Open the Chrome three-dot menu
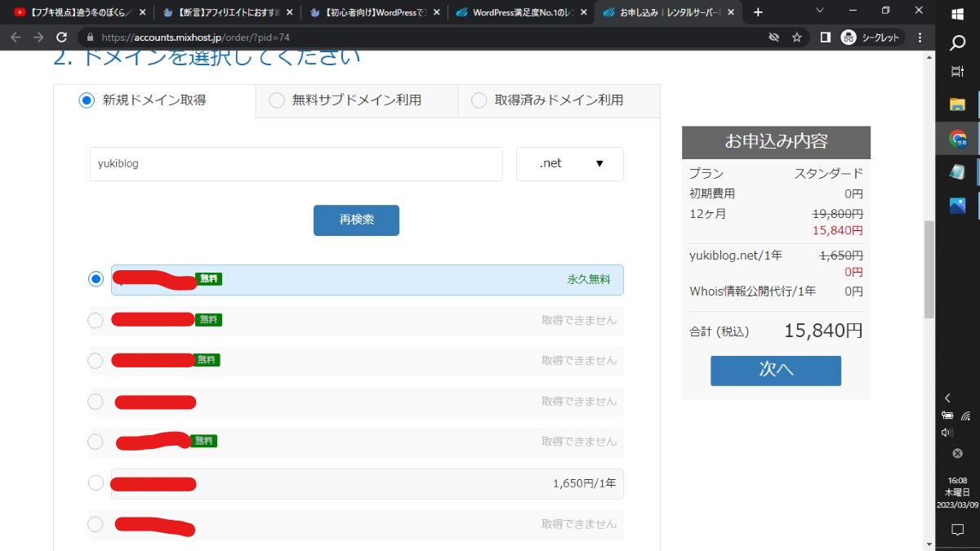 (x=920, y=38)
